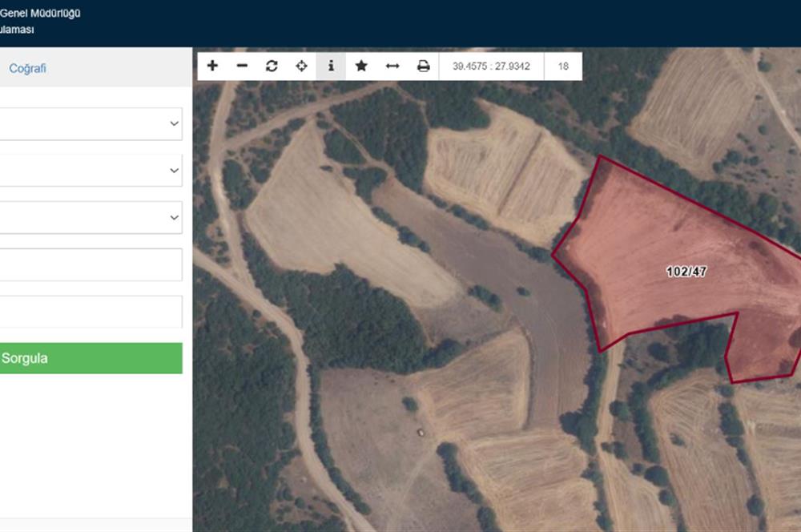Focus the text field directly above Sorgula

90,312
